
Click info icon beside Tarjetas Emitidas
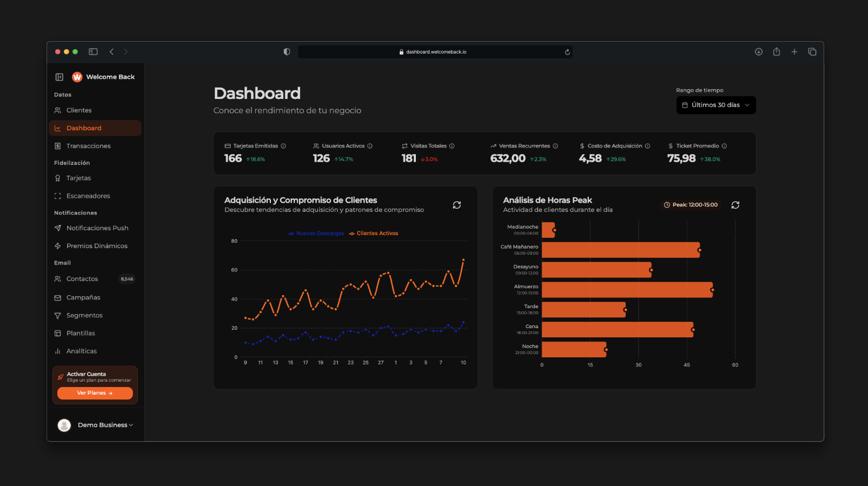pyautogui.click(x=283, y=146)
